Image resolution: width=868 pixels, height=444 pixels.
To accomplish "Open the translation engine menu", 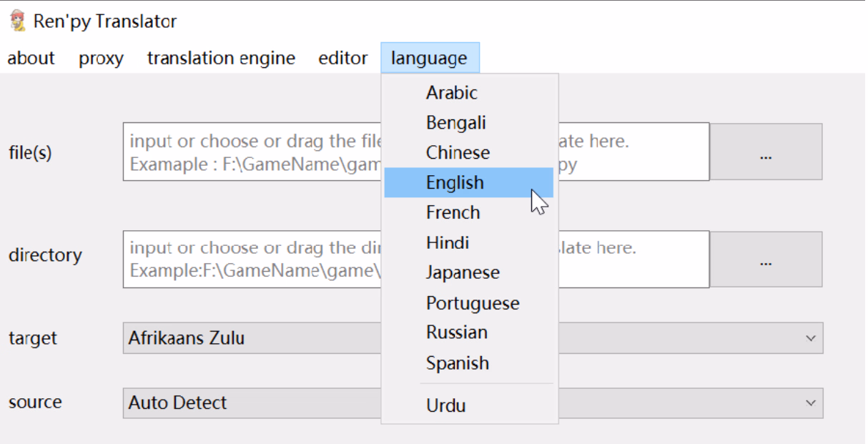I will [221, 59].
